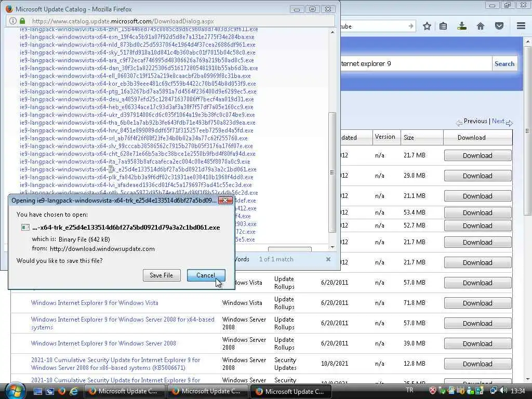Click the download dialog scrollbar up arrow
Viewport: 532px width, 399px height.
(x=332, y=32)
